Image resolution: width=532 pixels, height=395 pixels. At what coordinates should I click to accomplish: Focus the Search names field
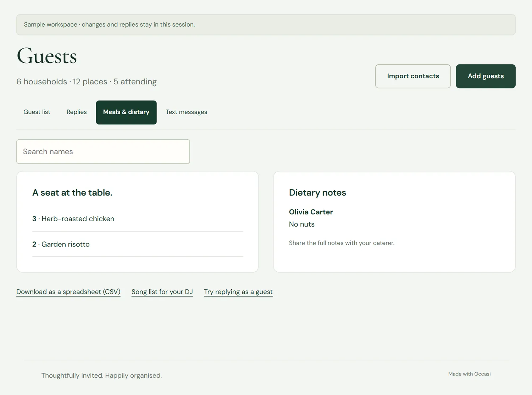pos(103,151)
